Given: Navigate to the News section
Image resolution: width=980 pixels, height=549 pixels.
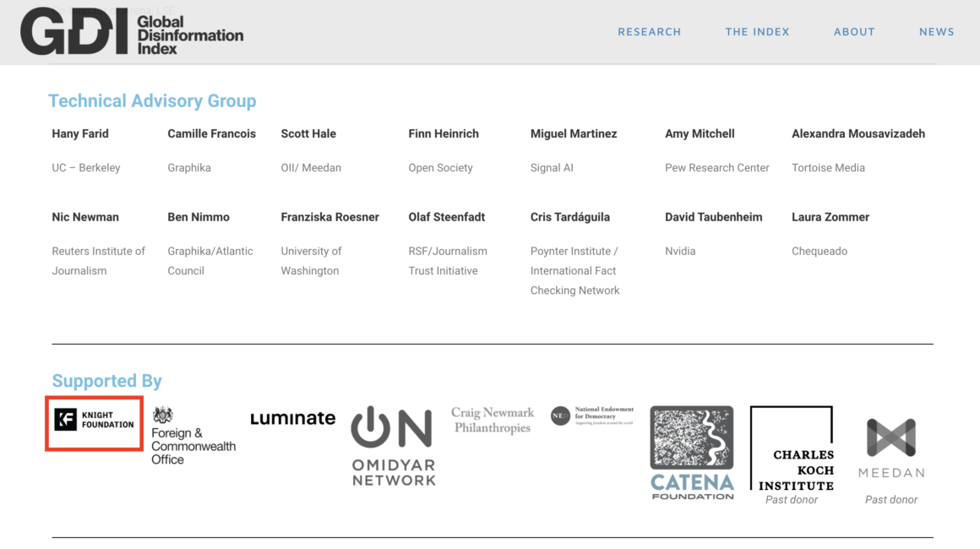Looking at the screenshot, I should click(x=936, y=32).
